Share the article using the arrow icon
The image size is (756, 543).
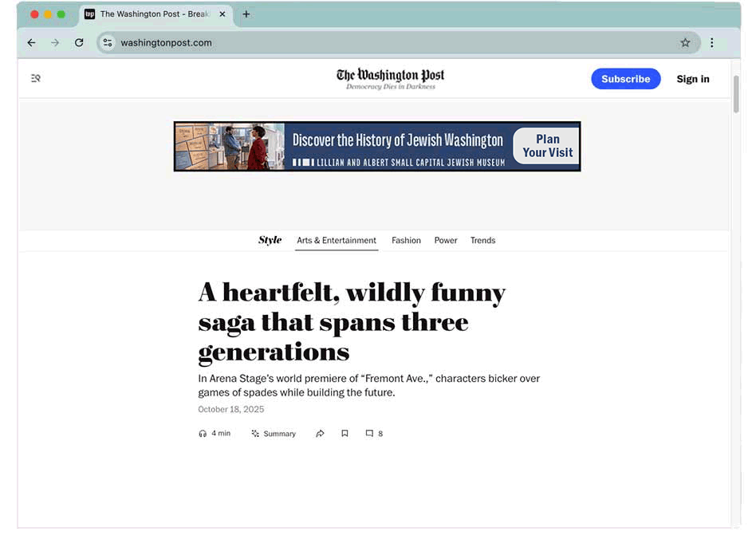point(320,434)
